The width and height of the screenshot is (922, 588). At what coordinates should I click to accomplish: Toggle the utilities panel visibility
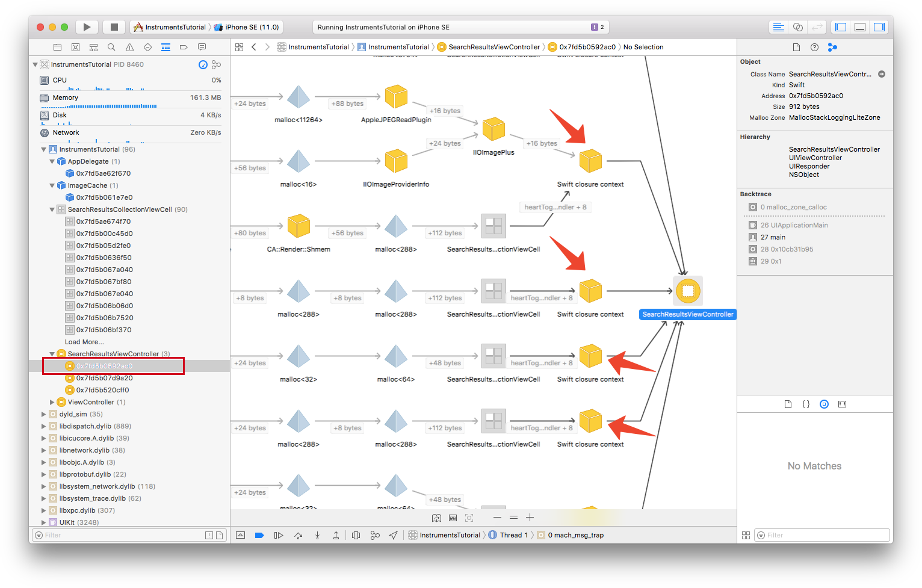[879, 27]
